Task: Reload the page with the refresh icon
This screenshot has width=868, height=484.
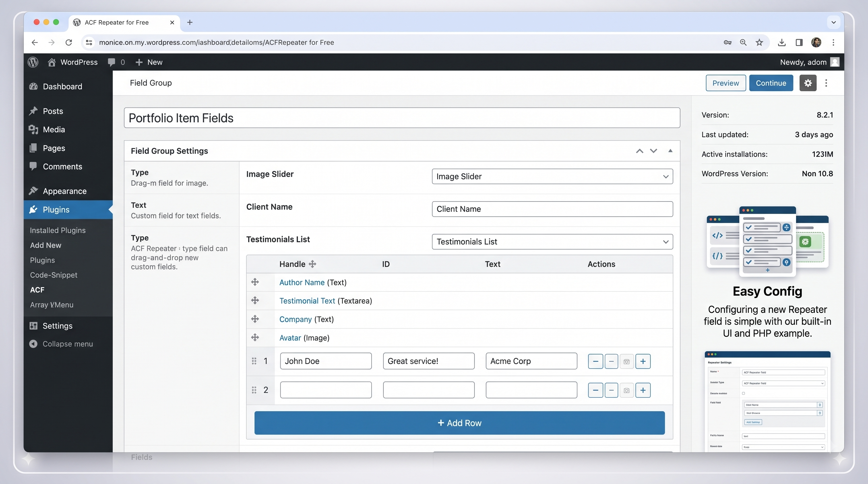Action: [x=69, y=43]
